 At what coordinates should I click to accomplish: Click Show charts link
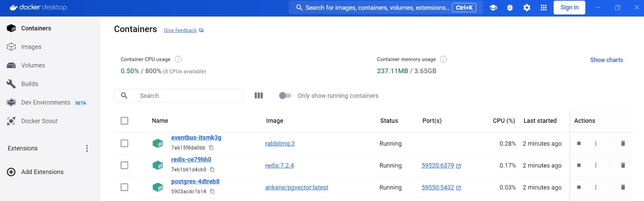(x=606, y=60)
